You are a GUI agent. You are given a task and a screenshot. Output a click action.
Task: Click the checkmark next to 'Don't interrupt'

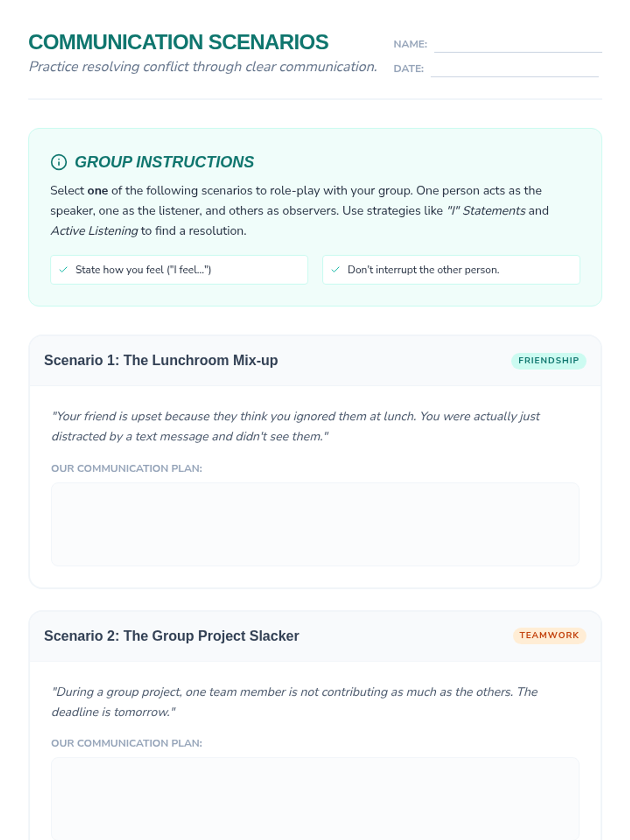pos(335,270)
